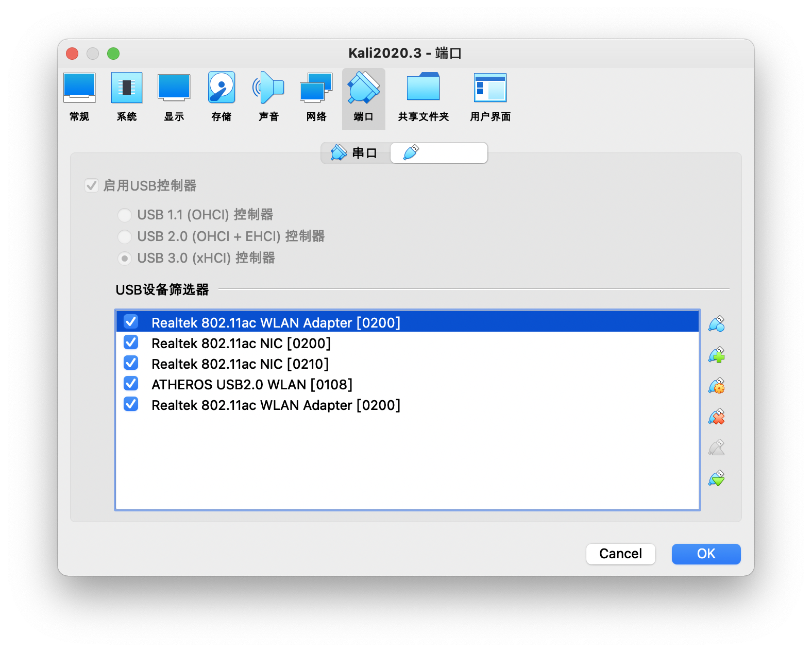Viewport: 812px width, 652px height.
Task: Switch to the 串口 serial ports tab
Action: [356, 153]
